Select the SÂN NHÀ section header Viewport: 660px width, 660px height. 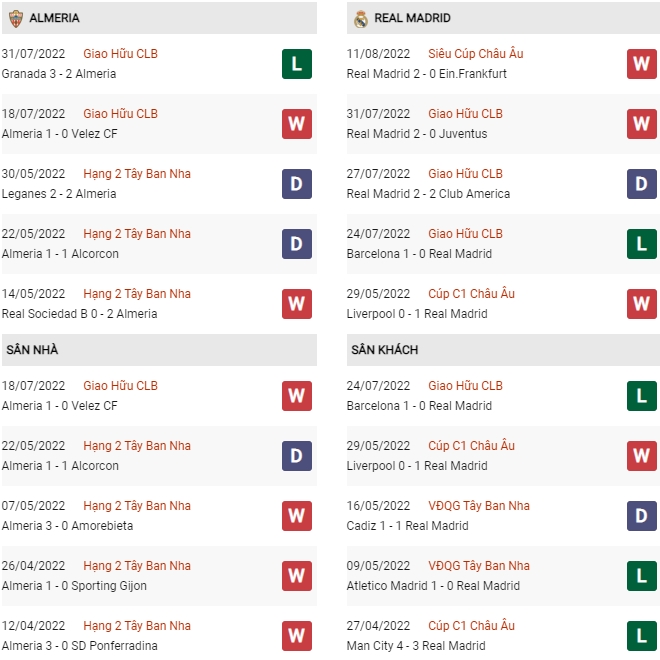pyautogui.click(x=159, y=350)
